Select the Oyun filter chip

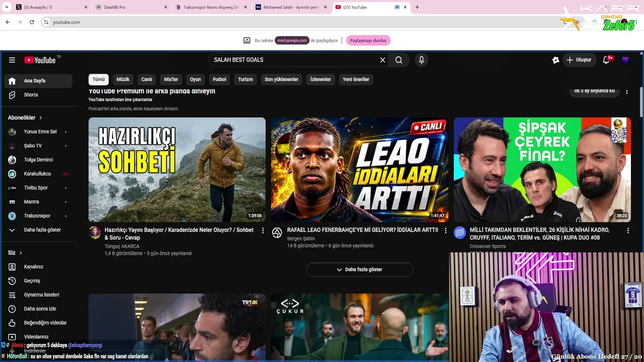[x=195, y=79]
